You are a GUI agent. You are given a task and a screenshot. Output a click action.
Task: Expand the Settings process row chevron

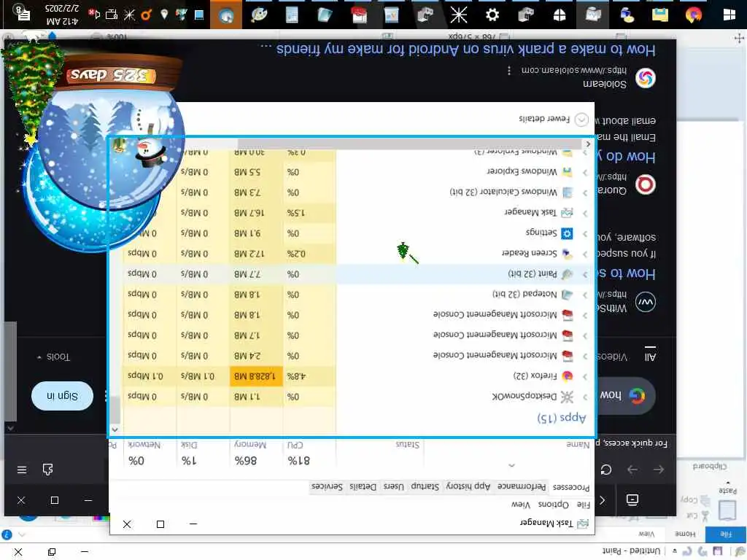pyautogui.click(x=585, y=233)
